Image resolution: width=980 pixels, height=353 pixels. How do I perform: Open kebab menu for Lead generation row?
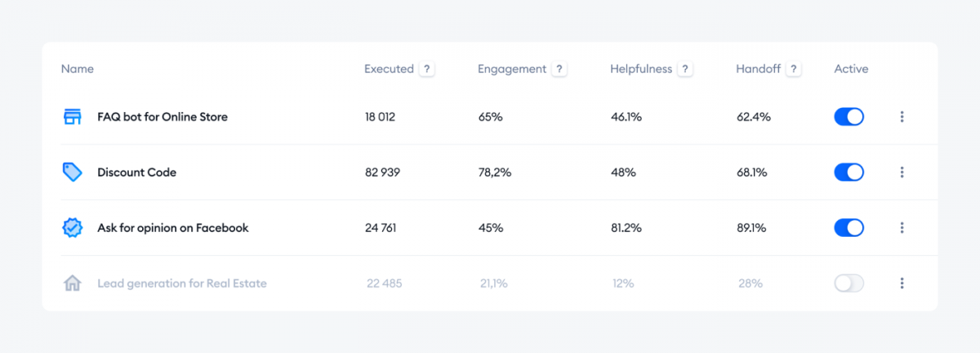click(x=902, y=284)
